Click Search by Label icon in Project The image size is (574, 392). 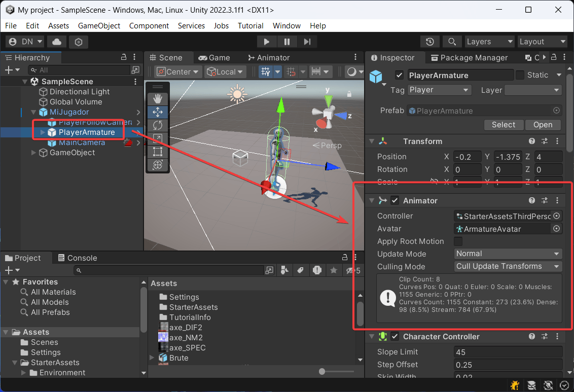[x=301, y=270]
